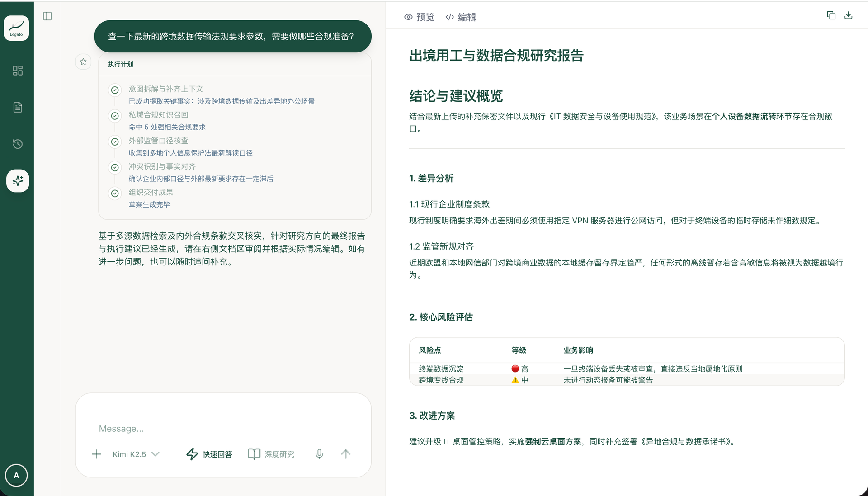Click check icon for 意图拆解与补齐上下文
Viewport: 868px width, 496px height.
115,90
